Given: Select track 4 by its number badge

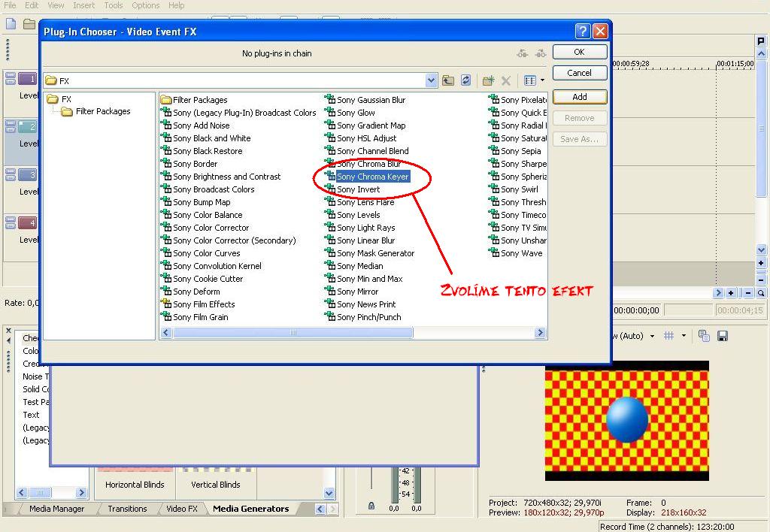Looking at the screenshot, I should 28,223.
